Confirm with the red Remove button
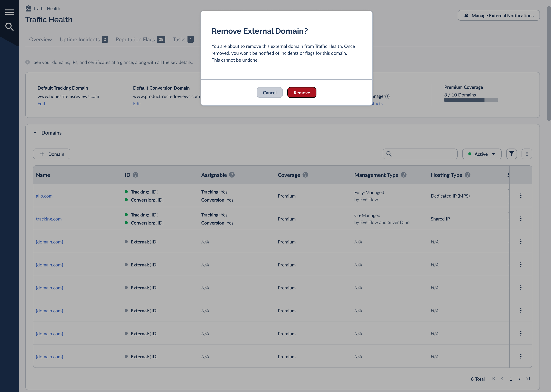This screenshot has width=551, height=392. pos(302,92)
